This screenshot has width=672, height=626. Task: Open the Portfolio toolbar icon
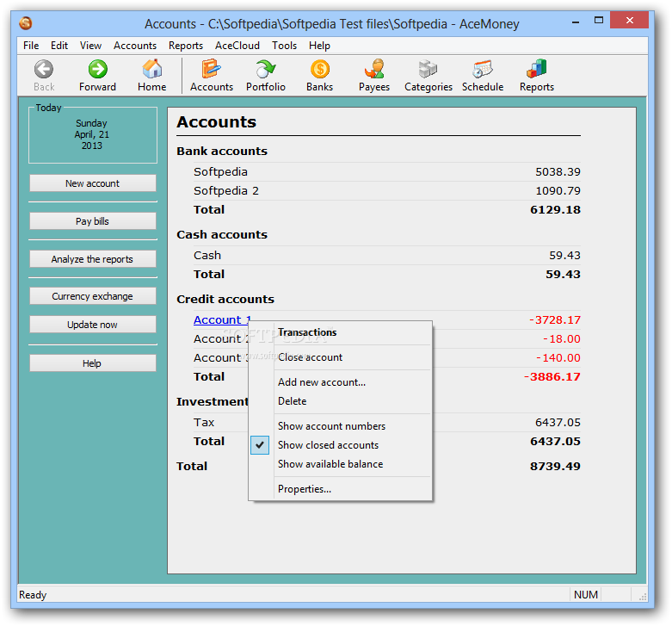[266, 69]
